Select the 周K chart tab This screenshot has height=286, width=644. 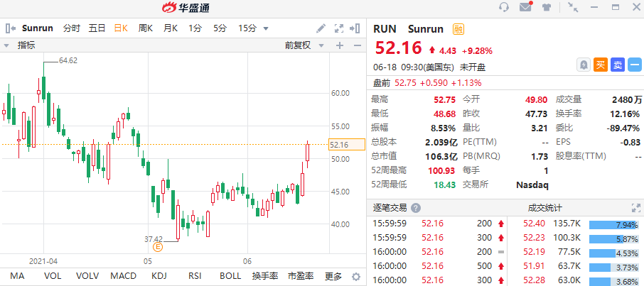146,28
